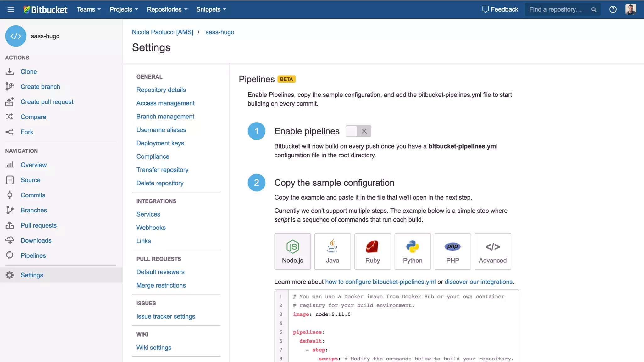Viewport: 644px width, 362px height.
Task: Pick the Advanced code configuration
Action: pyautogui.click(x=492, y=251)
